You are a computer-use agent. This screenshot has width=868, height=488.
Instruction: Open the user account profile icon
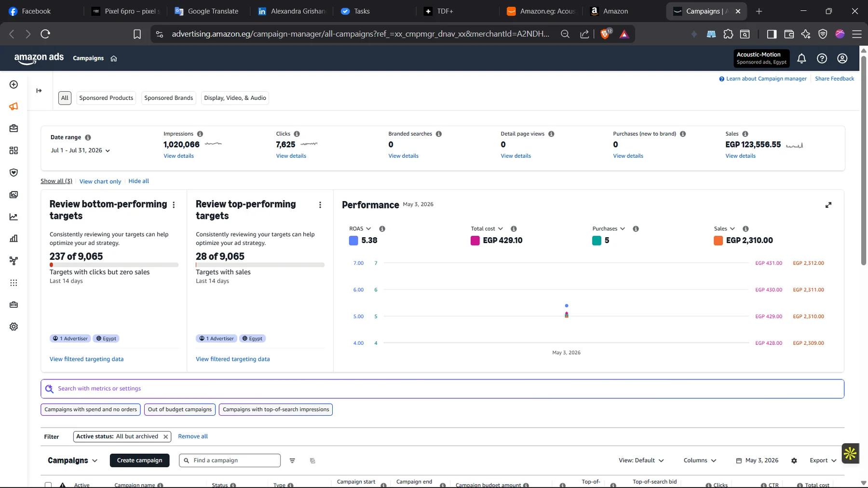842,58
